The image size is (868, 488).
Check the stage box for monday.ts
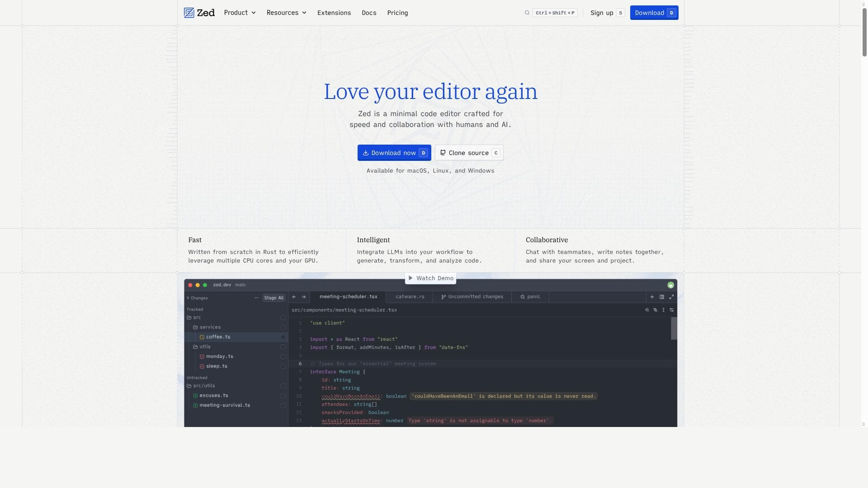[x=283, y=357]
